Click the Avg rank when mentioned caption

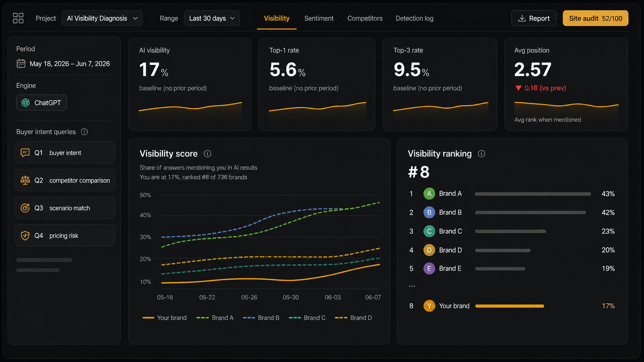(547, 120)
